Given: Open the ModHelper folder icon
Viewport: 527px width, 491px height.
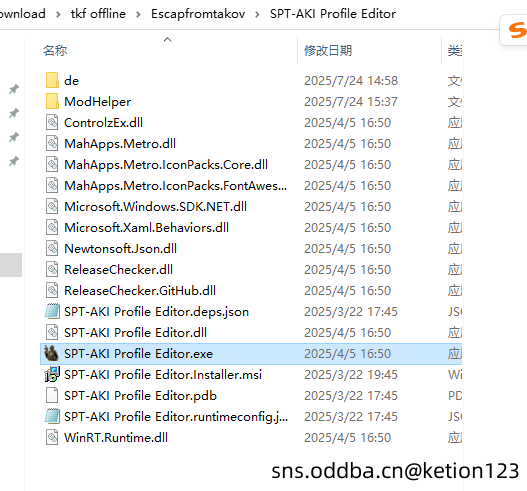Looking at the screenshot, I should tap(52, 101).
